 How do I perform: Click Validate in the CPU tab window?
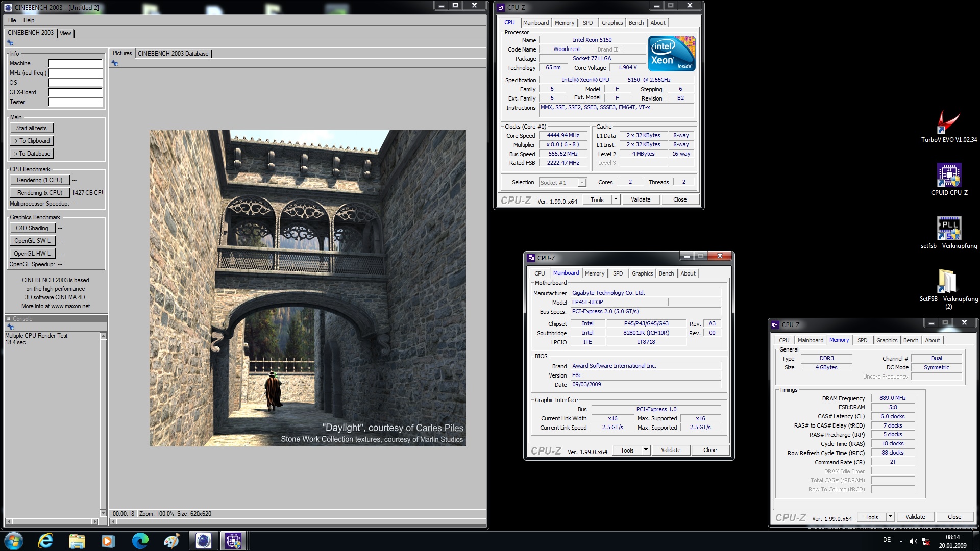pyautogui.click(x=641, y=199)
